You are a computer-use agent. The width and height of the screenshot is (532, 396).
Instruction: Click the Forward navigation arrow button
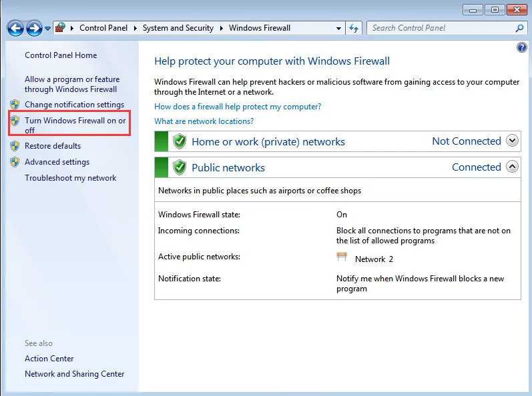34,28
